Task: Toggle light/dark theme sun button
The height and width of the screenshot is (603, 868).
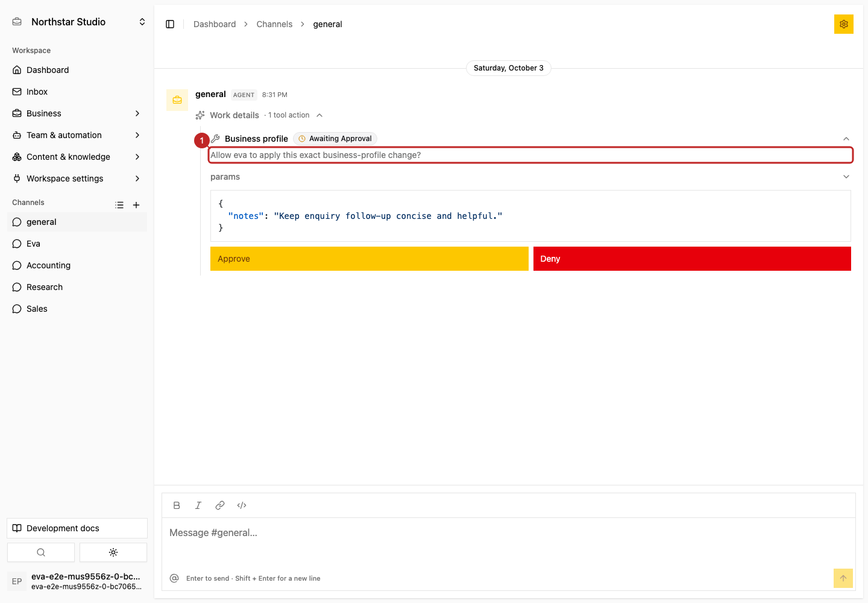Action: click(113, 552)
